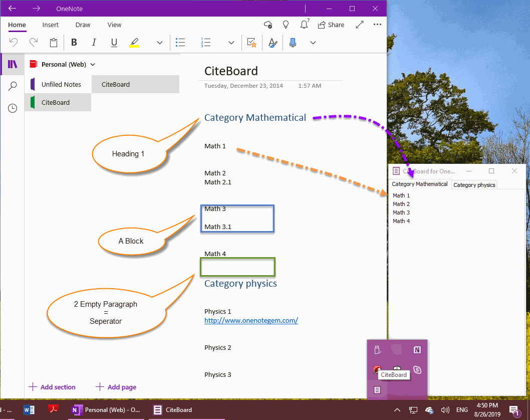Open Recent Notes clock icon
The width and height of the screenshot is (530, 420).
13,108
